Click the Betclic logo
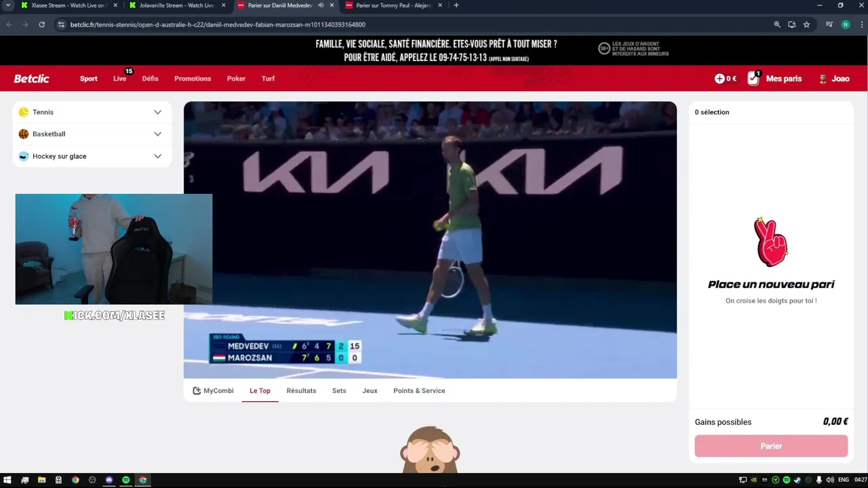Screen dimensions: 868x488 coord(31,79)
